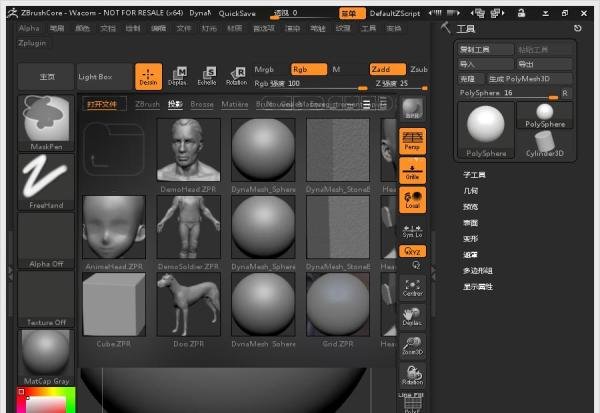
Task: Click the 打开文件 button in LightBox
Action: pos(104,104)
